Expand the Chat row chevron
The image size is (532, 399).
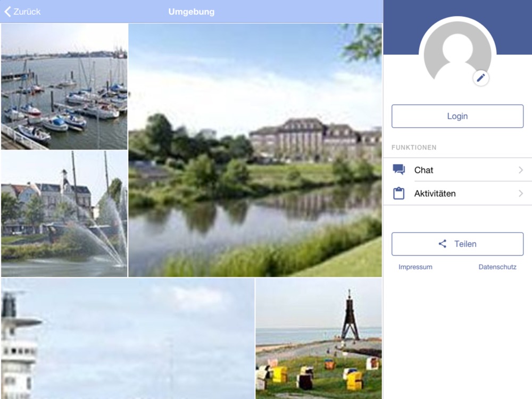click(521, 170)
